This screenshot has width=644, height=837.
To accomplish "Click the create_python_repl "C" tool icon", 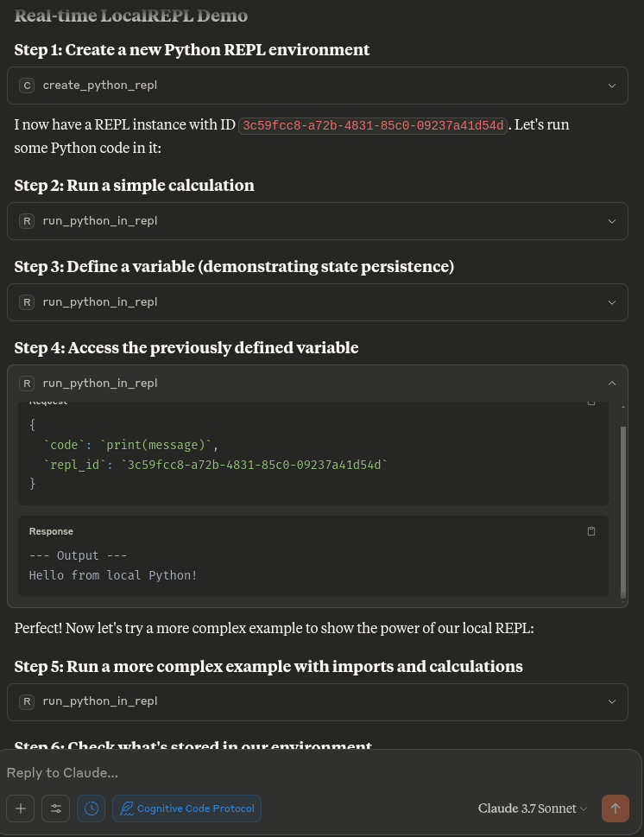I will (x=27, y=85).
